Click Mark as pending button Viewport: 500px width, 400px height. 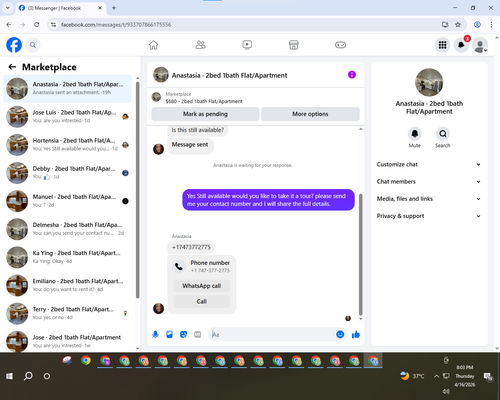click(x=205, y=114)
